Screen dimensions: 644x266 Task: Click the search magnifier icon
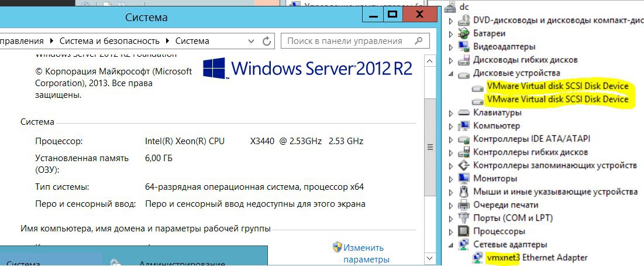pos(419,40)
